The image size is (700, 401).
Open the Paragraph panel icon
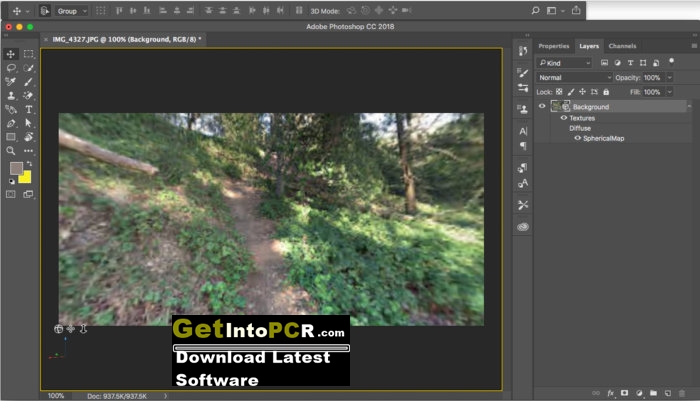pos(523,146)
